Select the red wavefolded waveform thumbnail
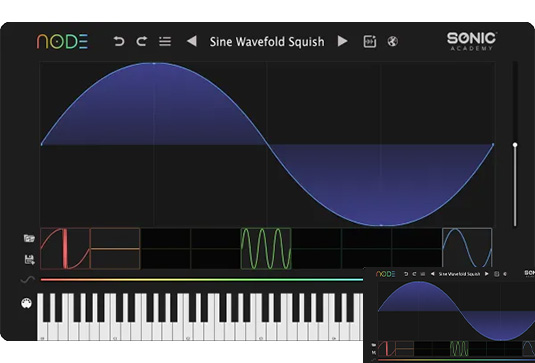The image size is (535, 363). click(65, 249)
